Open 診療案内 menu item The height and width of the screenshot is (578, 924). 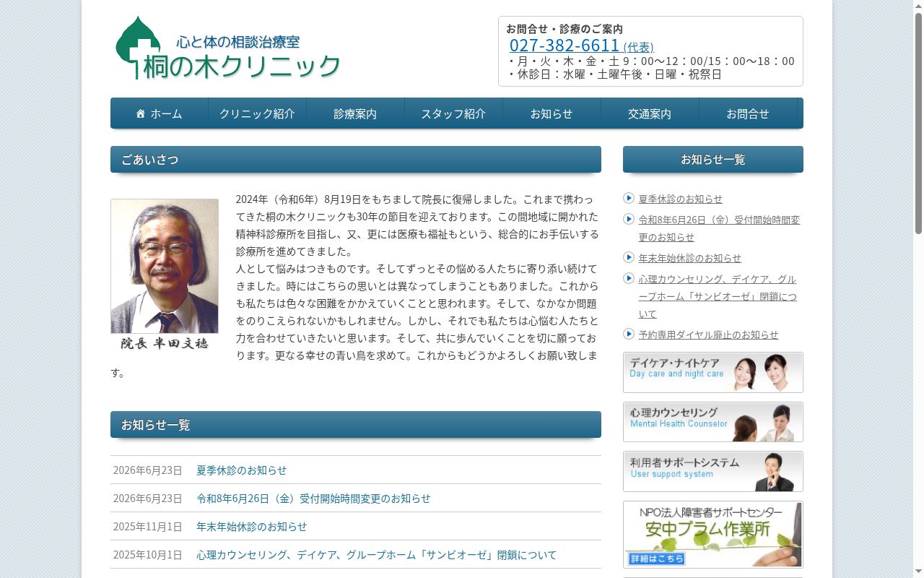point(355,113)
